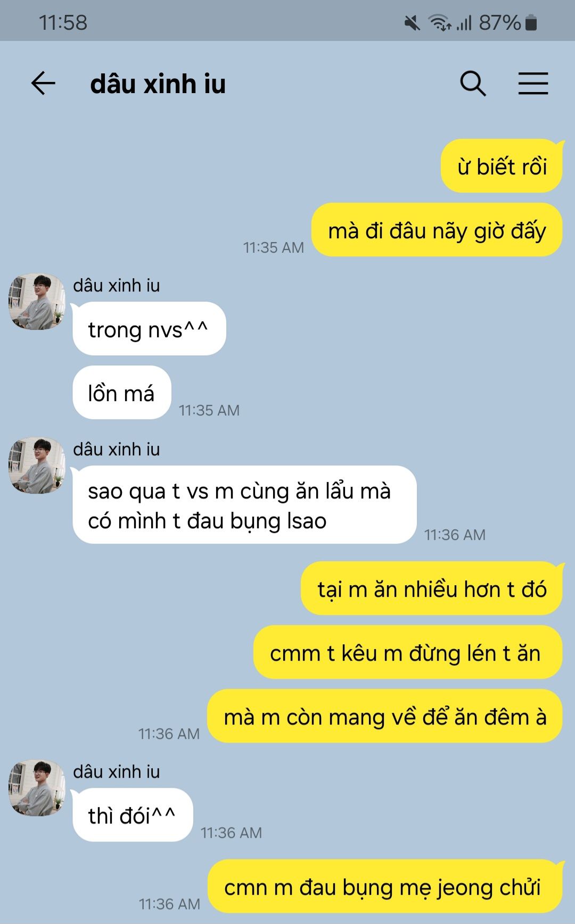Tap the 'cmn m đau bụng mẹ jeong chửi' bubble
Screen dimensions: 575x924
(385, 887)
